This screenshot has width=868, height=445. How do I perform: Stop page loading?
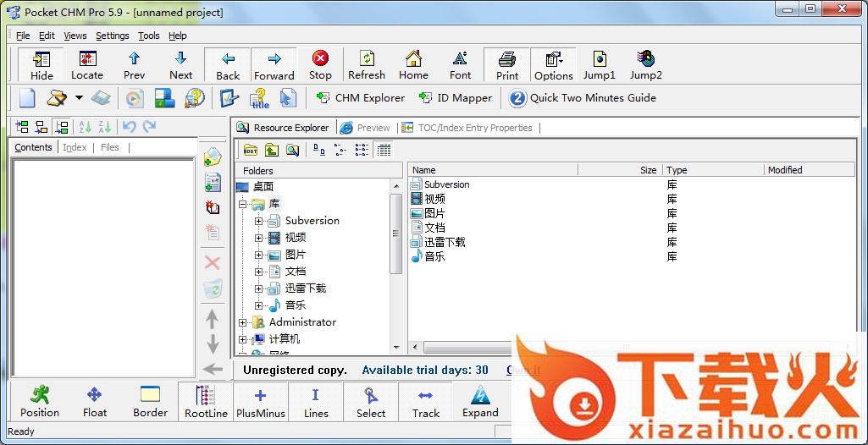tap(320, 65)
